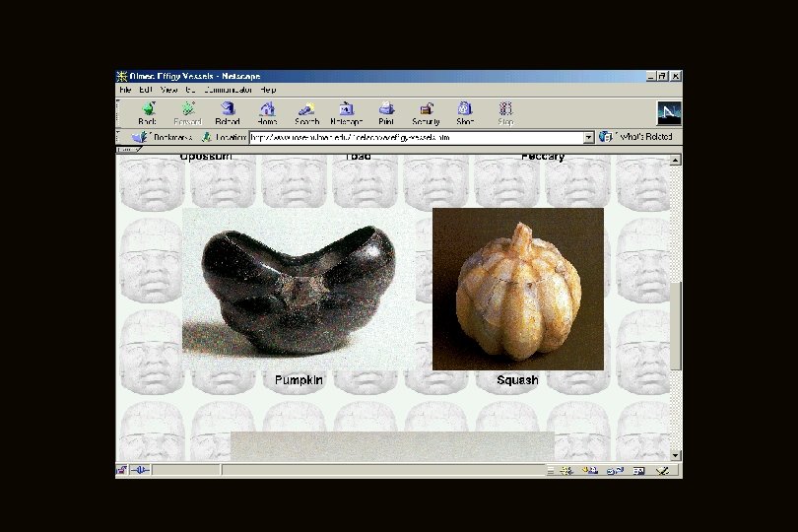798x532 pixels.
Task: Click in the Location URL field
Action: coord(417,138)
